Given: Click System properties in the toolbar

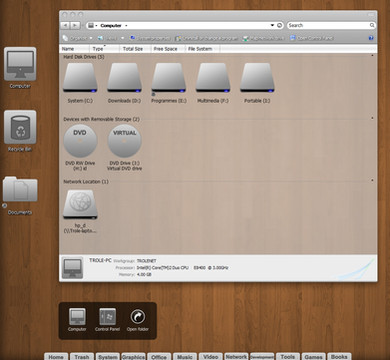Looking at the screenshot, I should [x=150, y=38].
